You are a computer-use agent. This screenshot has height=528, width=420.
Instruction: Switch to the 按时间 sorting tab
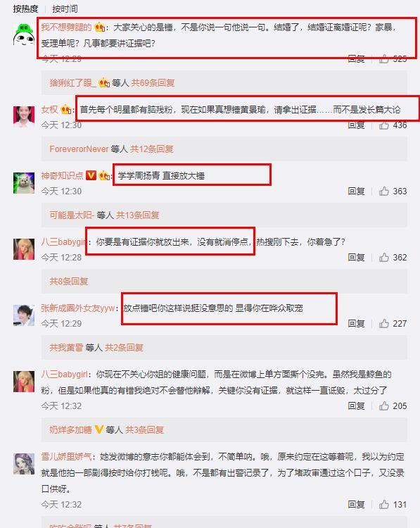[65, 8]
